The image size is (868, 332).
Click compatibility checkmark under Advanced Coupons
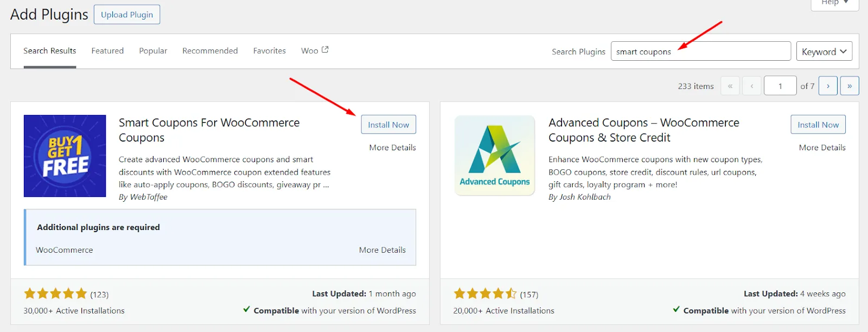(x=676, y=309)
